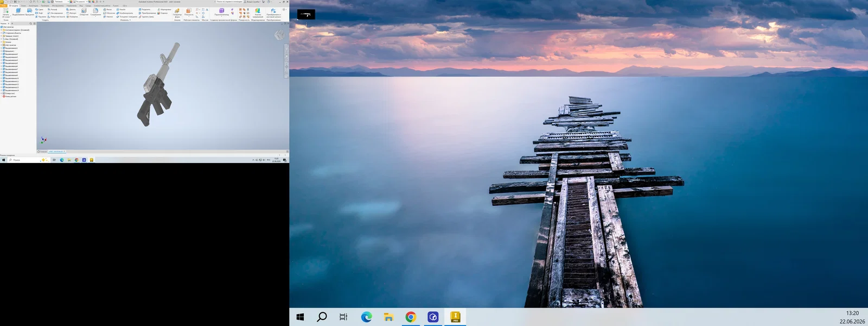Image resolution: width=868 pixels, height=326 pixels.
Task: Open File Explorer from the large taskbar
Action: (x=388, y=317)
